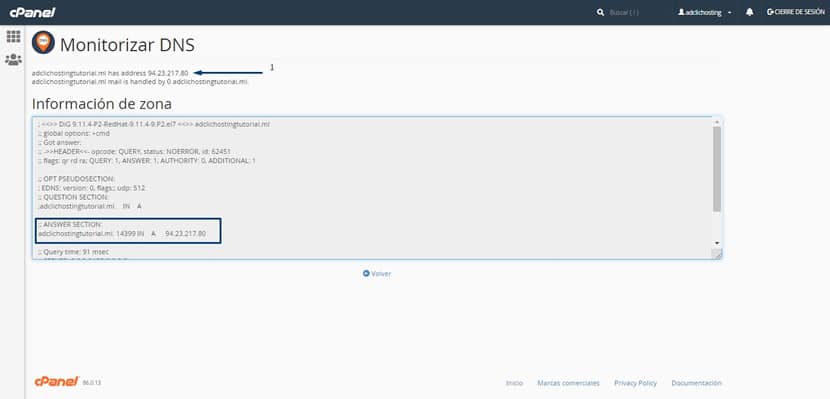830x399 pixels.
Task: Click the search magnifier icon
Action: coord(600,12)
